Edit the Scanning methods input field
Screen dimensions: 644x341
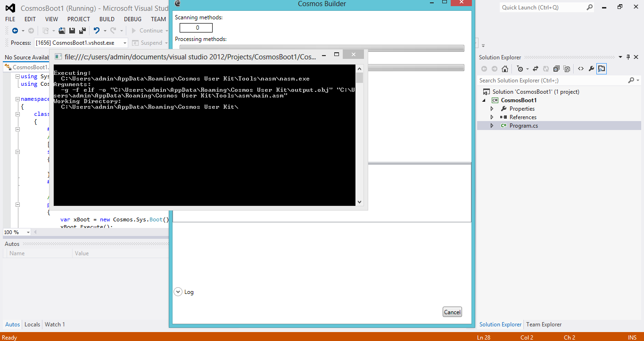point(196,28)
